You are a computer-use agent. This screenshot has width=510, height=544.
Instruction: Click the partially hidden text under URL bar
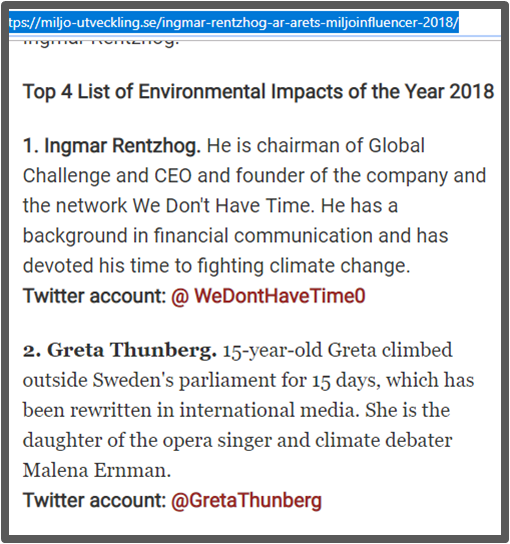[x=101, y=41]
